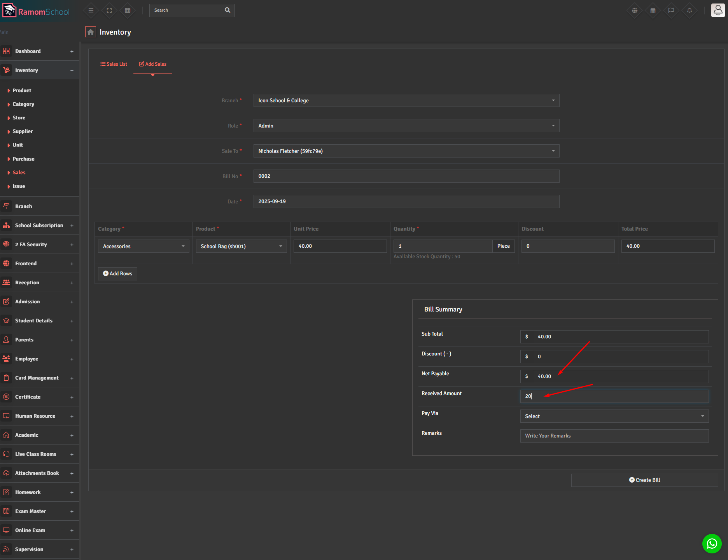Click the RamomSchool logo
Viewport: 728px width, 560px height.
tap(36, 11)
